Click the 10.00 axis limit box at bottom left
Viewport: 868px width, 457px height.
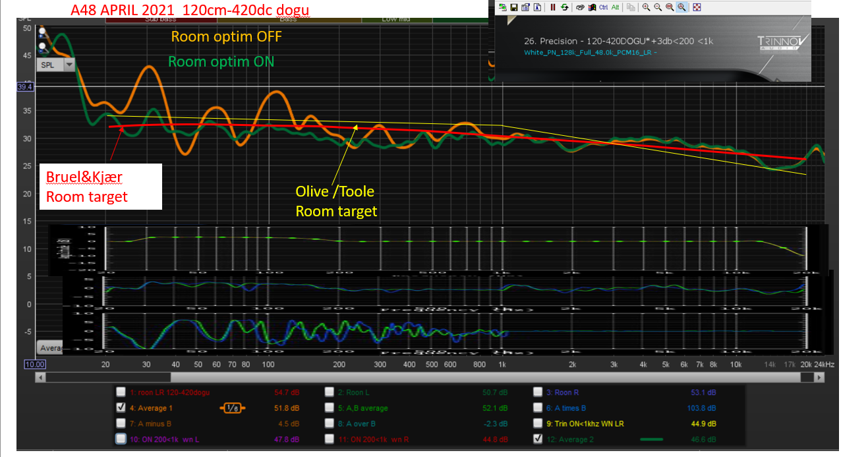click(34, 364)
